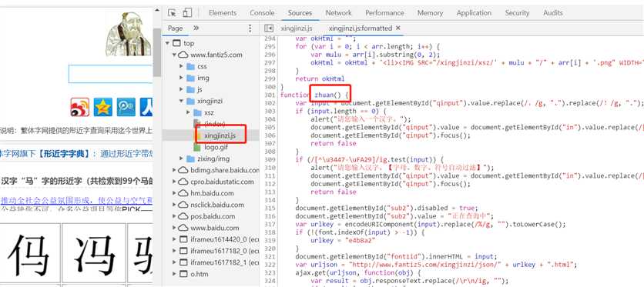Expand the iframeu1617182_1 frame
644x287 pixels.
174,262
